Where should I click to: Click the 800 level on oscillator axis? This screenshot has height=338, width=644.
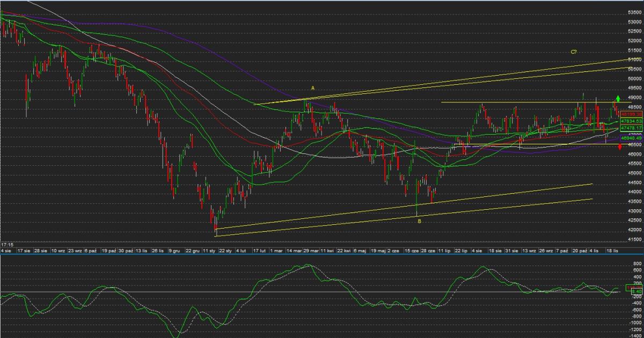coord(636,263)
